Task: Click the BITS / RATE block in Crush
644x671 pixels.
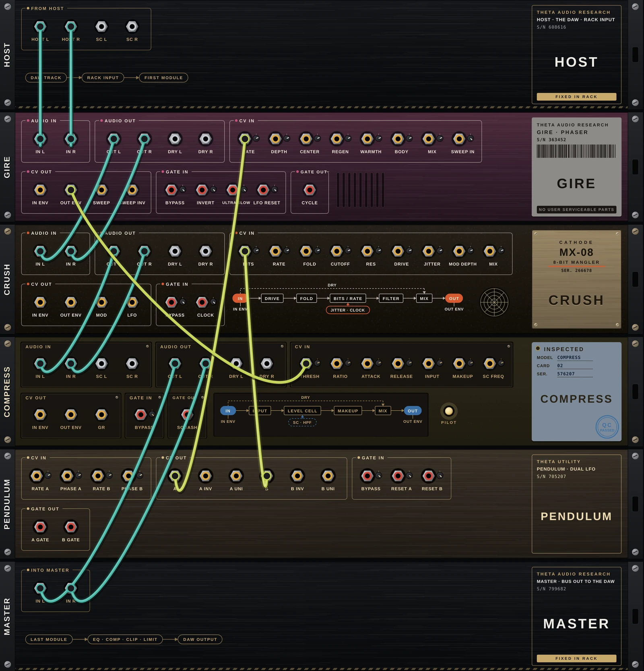Action: (x=348, y=298)
